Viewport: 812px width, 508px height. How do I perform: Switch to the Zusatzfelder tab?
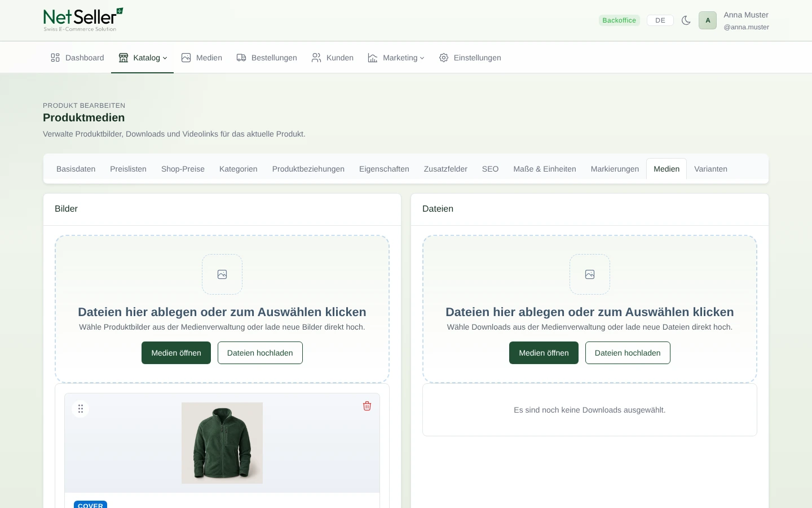click(445, 169)
